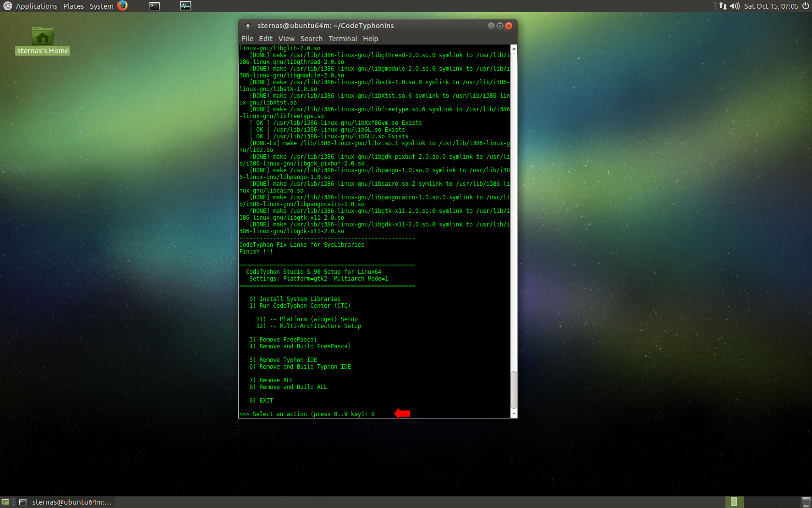The width and height of the screenshot is (812, 508).
Task: Click '12) -- Multi-Architecture Setup' text
Action: pos(308,326)
